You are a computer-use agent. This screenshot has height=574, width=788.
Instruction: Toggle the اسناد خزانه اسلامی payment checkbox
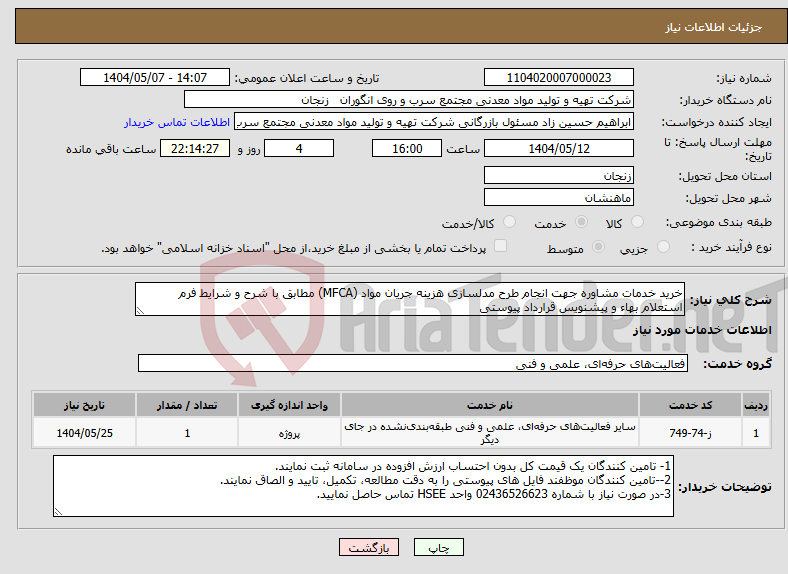click(501, 245)
